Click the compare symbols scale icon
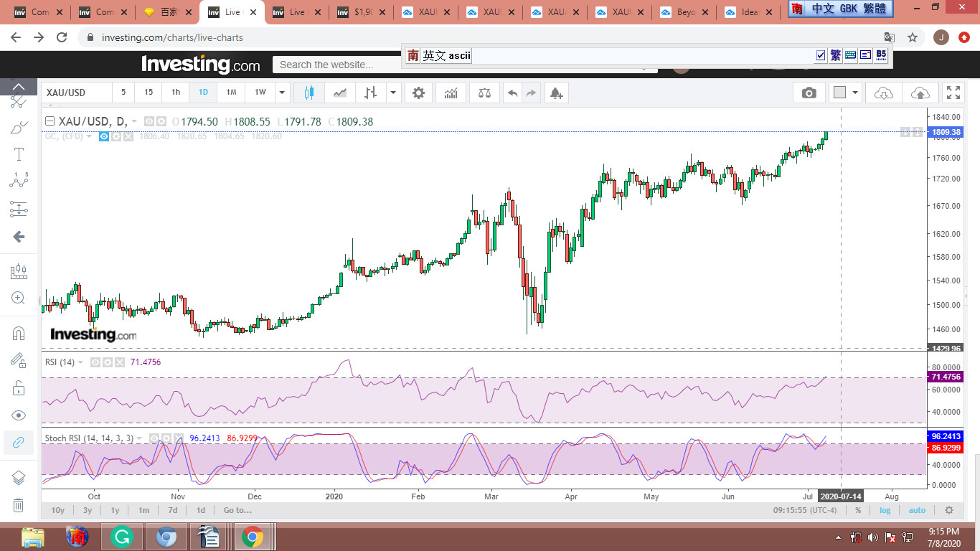Image resolution: width=980 pixels, height=551 pixels. click(484, 93)
